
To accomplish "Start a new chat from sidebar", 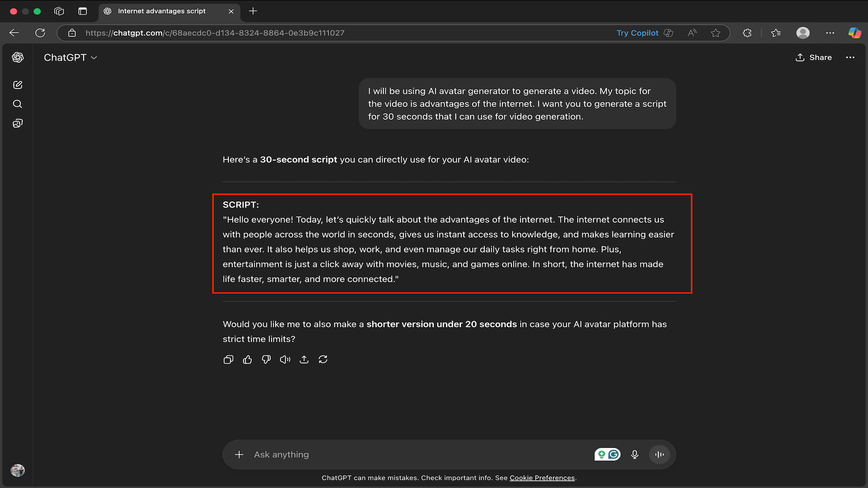I will [x=18, y=85].
